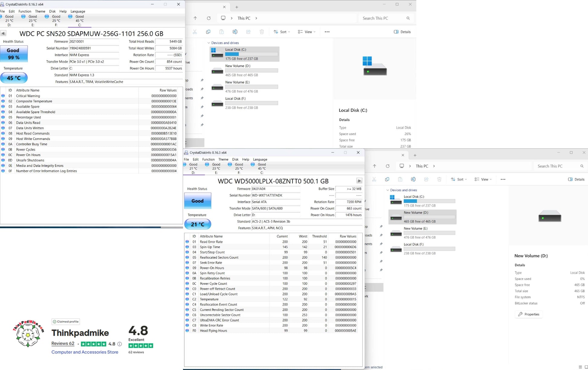Click the copy icon in the upper Explorer toolbar
The image size is (588, 370).
(208, 32)
